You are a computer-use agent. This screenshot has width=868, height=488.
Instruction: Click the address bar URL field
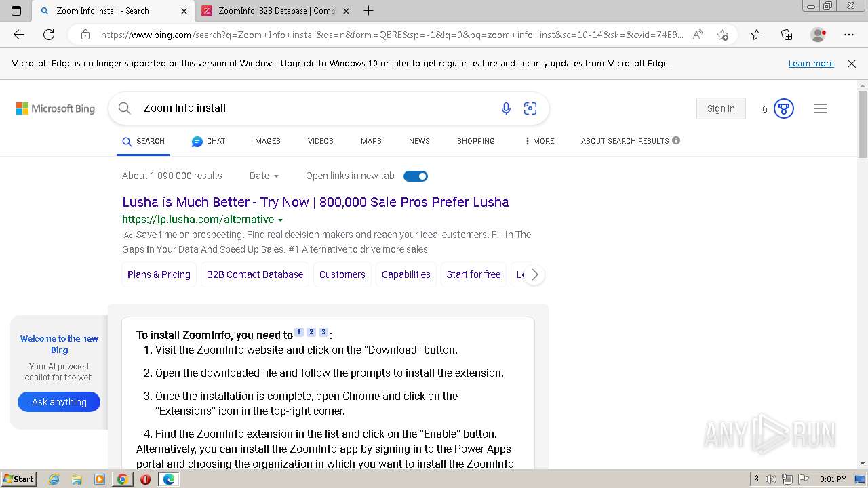point(392,35)
